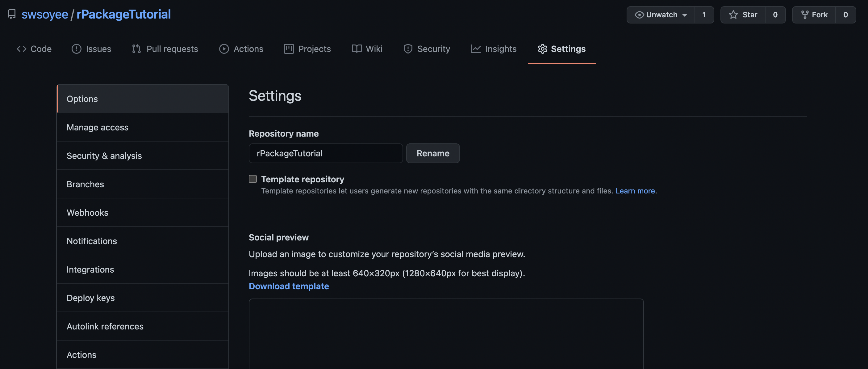Click the Code tab angle-brackets icon

(x=22, y=49)
